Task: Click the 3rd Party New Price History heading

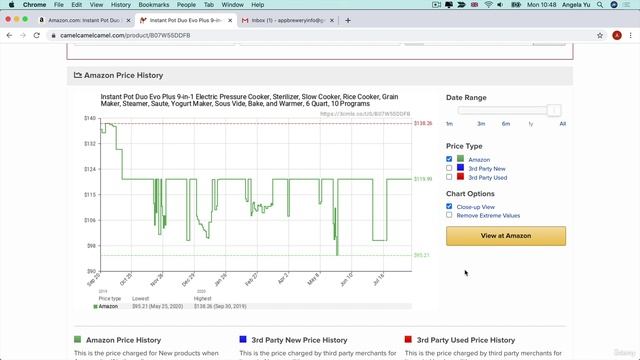Action: (299, 340)
